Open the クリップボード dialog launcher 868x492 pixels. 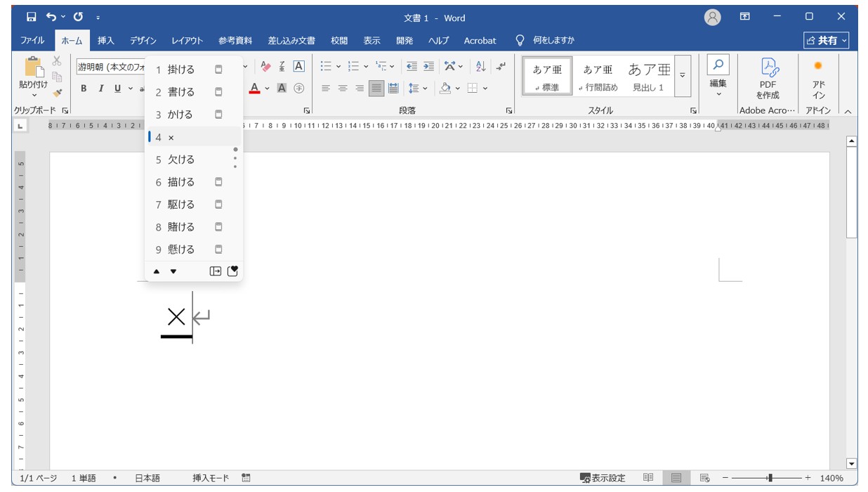click(65, 110)
